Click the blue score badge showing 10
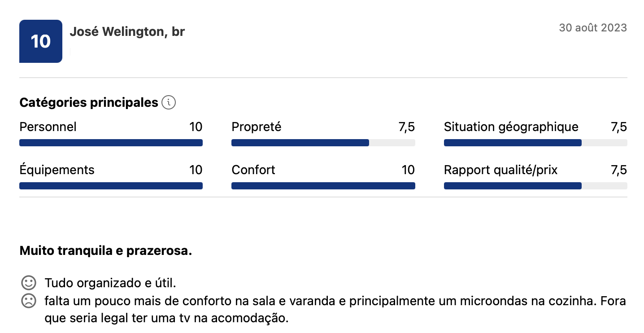Viewport: 644px width, 333px height. [x=41, y=41]
